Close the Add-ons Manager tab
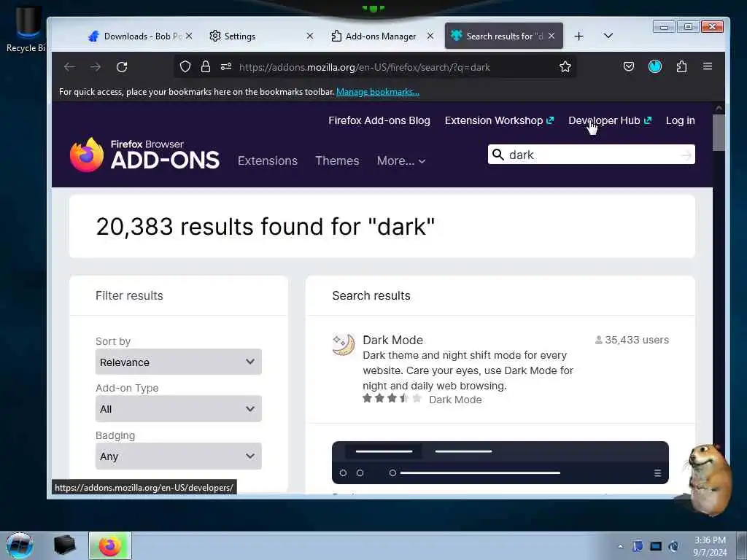The image size is (747, 560). coord(430,36)
